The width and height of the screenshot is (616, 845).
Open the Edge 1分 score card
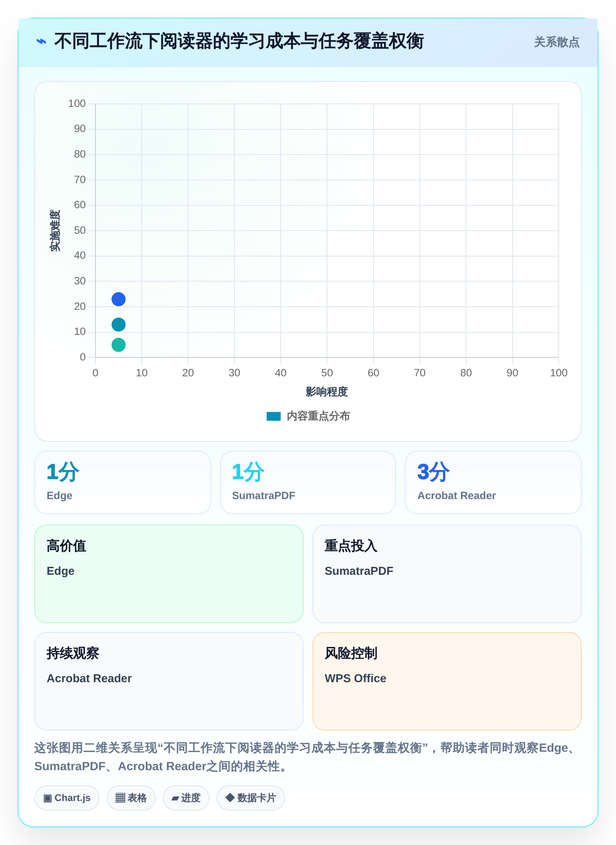pos(123,482)
